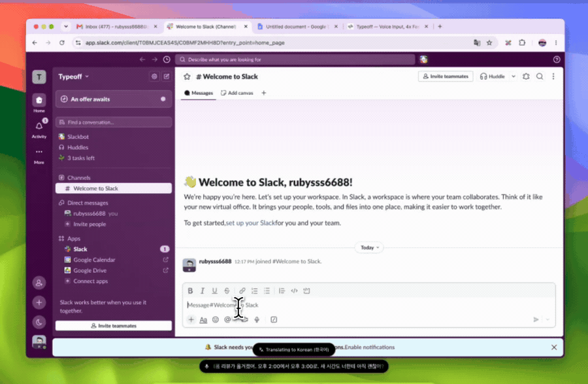Collapse the Channels section
The image size is (588, 384).
(x=79, y=178)
